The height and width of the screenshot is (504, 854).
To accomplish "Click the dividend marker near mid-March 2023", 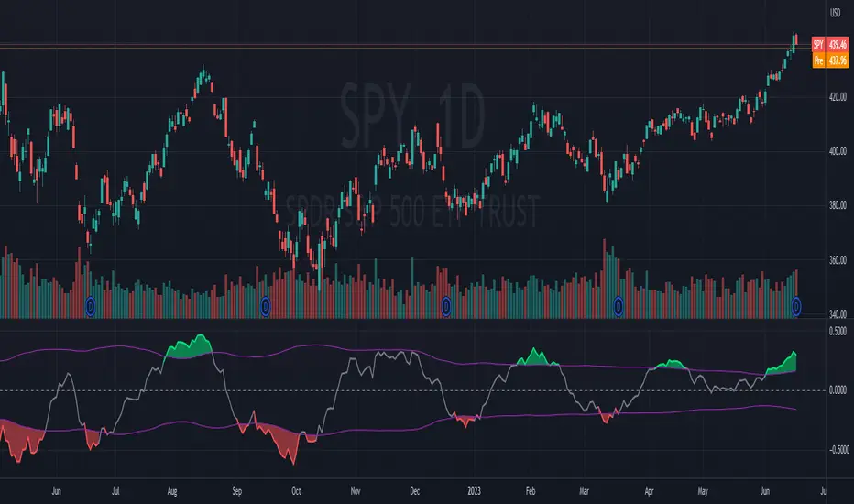I will tap(619, 307).
